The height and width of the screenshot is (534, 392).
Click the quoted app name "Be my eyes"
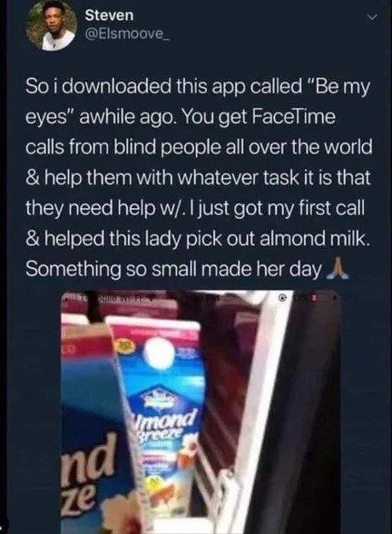coord(198,102)
